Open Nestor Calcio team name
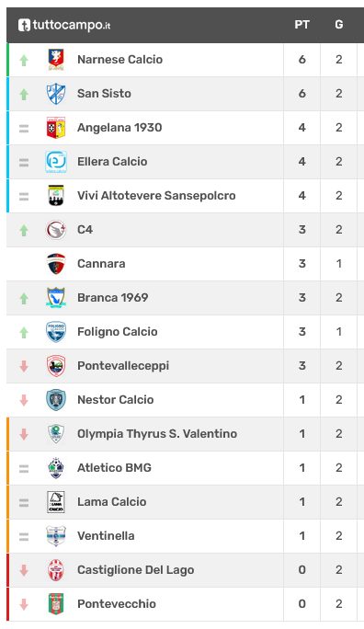 point(116,400)
